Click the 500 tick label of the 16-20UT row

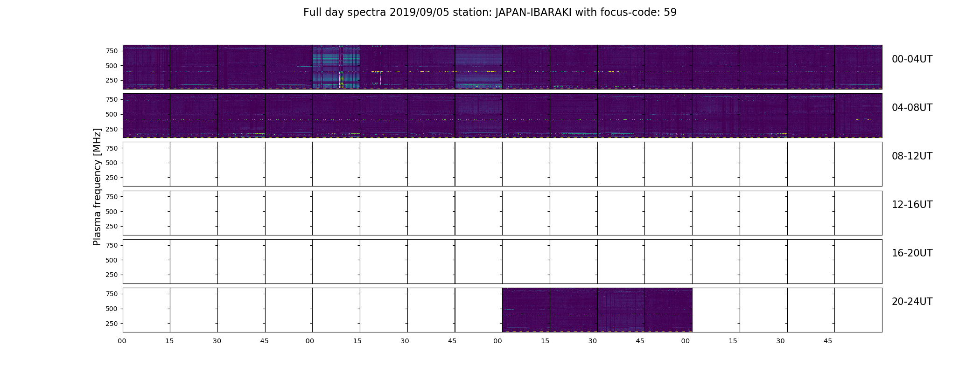point(112,260)
